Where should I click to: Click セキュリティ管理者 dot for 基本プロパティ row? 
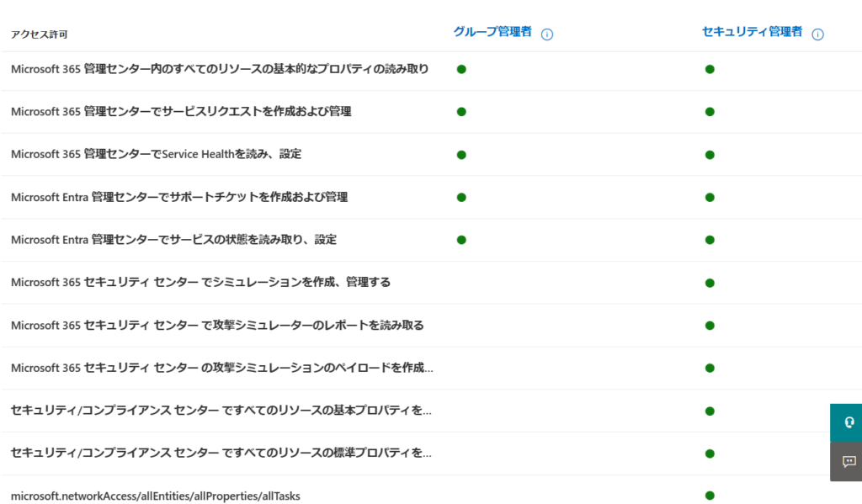point(710,411)
